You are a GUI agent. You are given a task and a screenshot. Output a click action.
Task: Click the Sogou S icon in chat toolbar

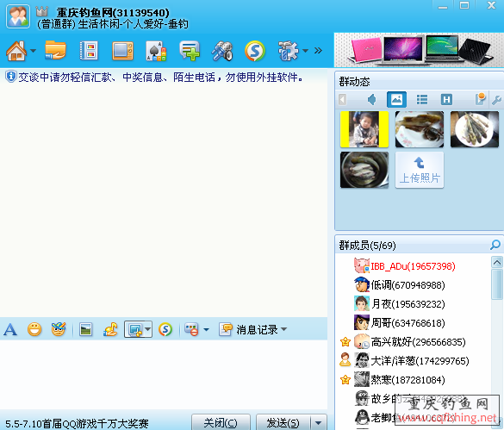[165, 330]
